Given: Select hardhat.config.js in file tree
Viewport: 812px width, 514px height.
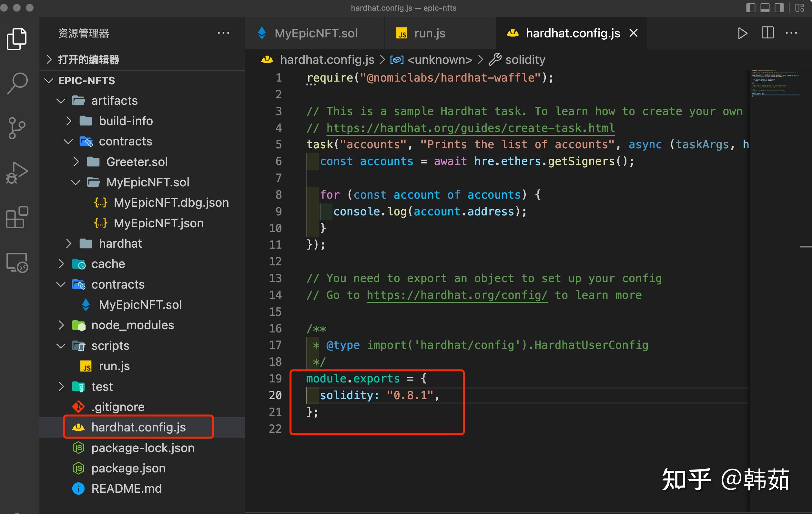Looking at the screenshot, I should click(x=142, y=427).
